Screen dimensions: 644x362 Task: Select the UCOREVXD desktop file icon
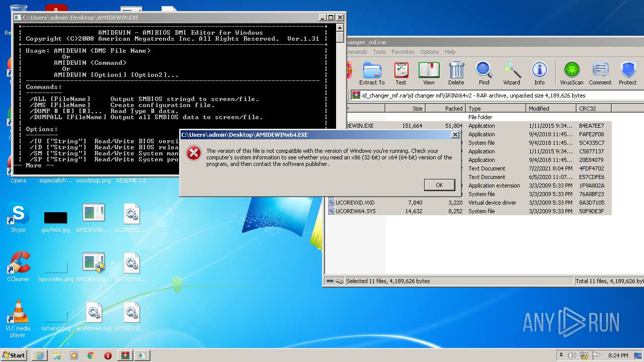(131, 317)
